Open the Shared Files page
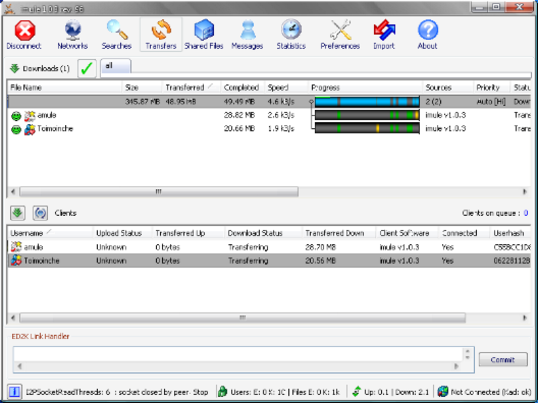The width and height of the screenshot is (538, 403). (204, 35)
